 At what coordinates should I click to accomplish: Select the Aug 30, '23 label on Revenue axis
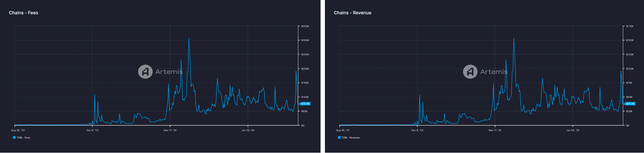click(343, 130)
